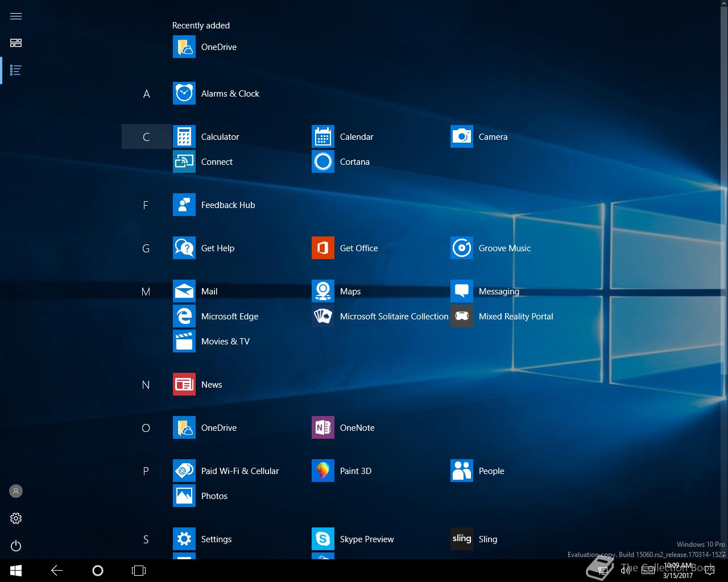The image size is (728, 582).
Task: Open Cortana circle on taskbar
Action: coord(98,571)
